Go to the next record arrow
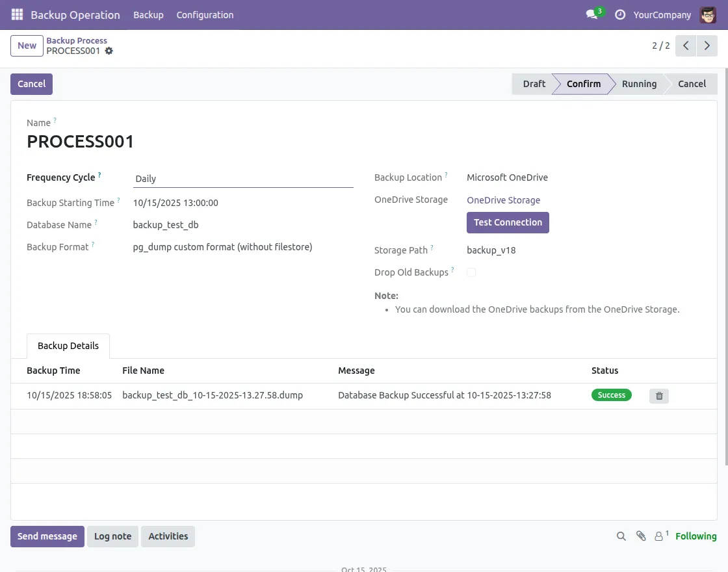 point(707,45)
